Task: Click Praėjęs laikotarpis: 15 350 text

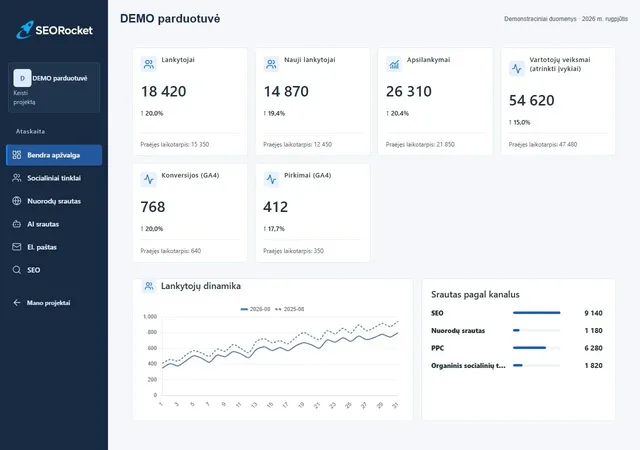Action: [x=175, y=145]
